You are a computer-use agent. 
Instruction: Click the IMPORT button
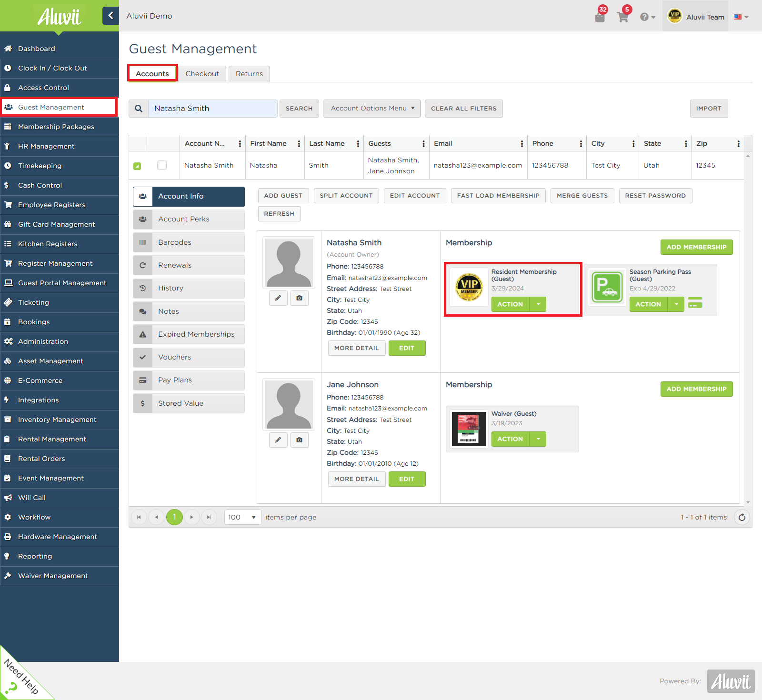[x=709, y=109]
